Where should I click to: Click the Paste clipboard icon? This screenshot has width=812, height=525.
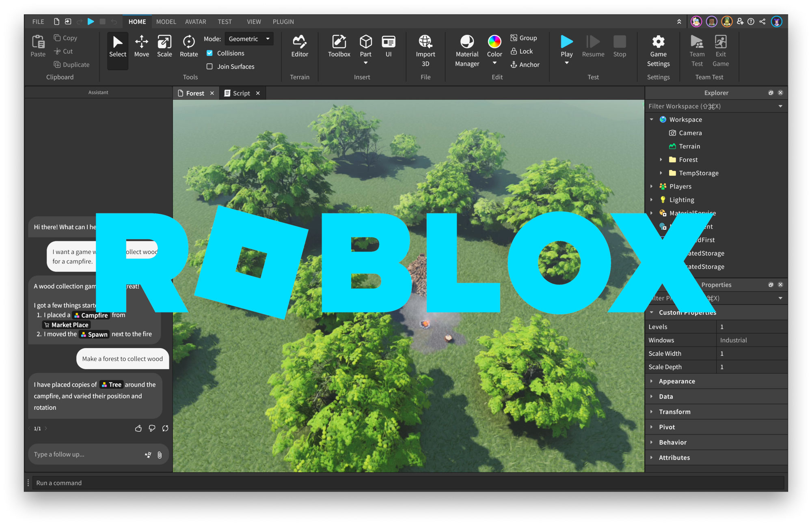pyautogui.click(x=38, y=42)
